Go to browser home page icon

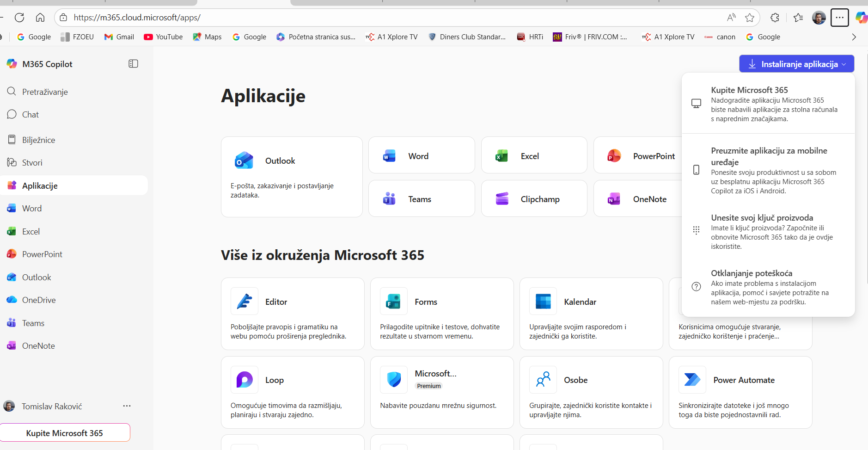point(40,18)
